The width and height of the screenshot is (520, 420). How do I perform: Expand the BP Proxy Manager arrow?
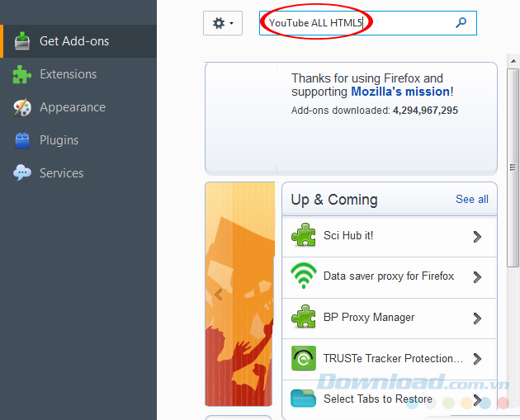click(477, 318)
